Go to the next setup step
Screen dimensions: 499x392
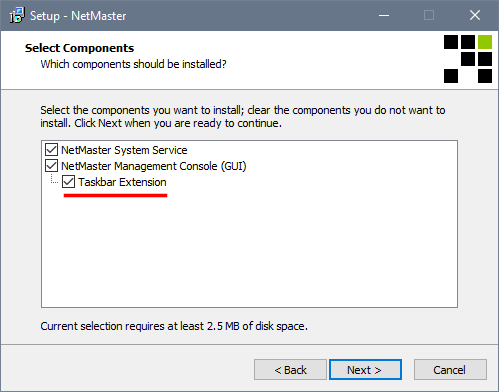[365, 370]
